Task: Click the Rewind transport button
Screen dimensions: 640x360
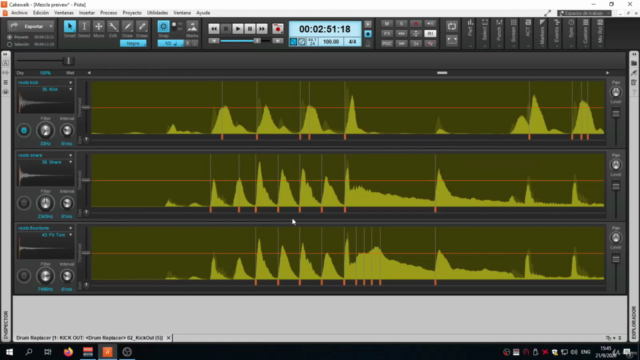Action: (213, 29)
